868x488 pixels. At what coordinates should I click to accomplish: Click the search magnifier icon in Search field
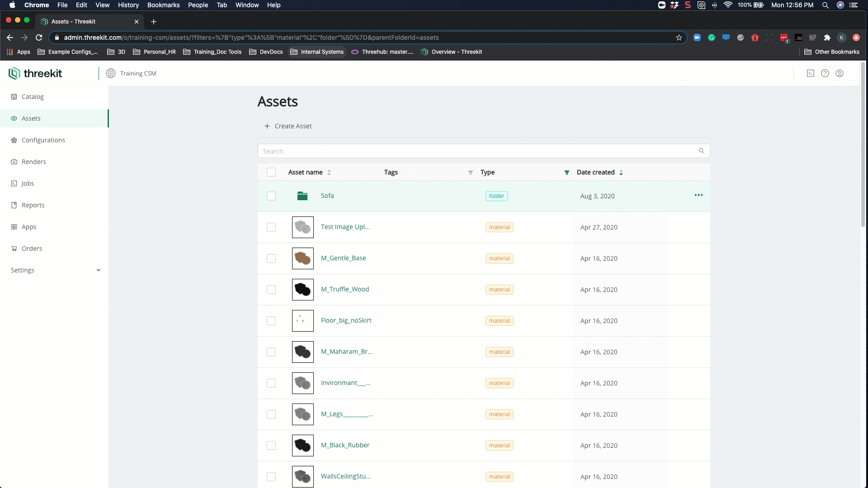coord(702,151)
